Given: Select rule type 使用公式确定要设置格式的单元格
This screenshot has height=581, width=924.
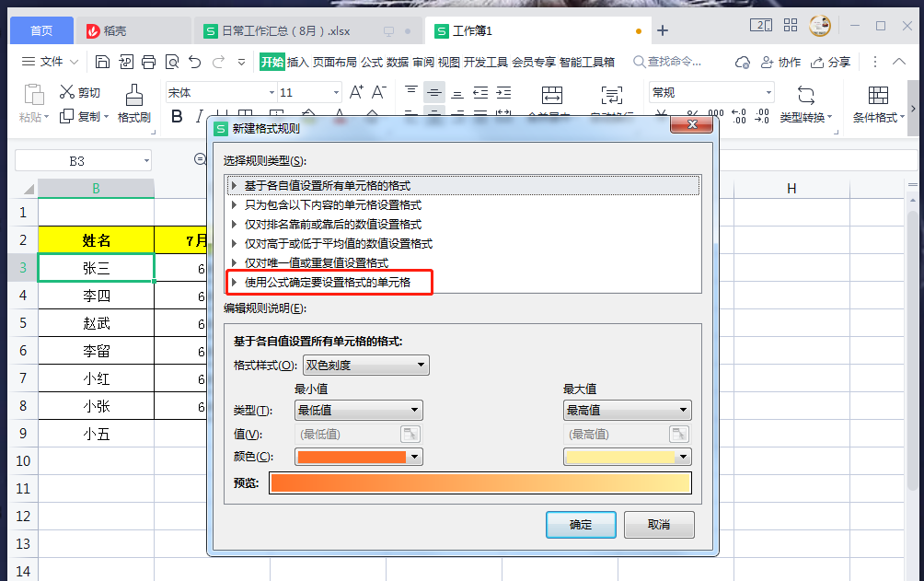Looking at the screenshot, I should pyautogui.click(x=463, y=283).
